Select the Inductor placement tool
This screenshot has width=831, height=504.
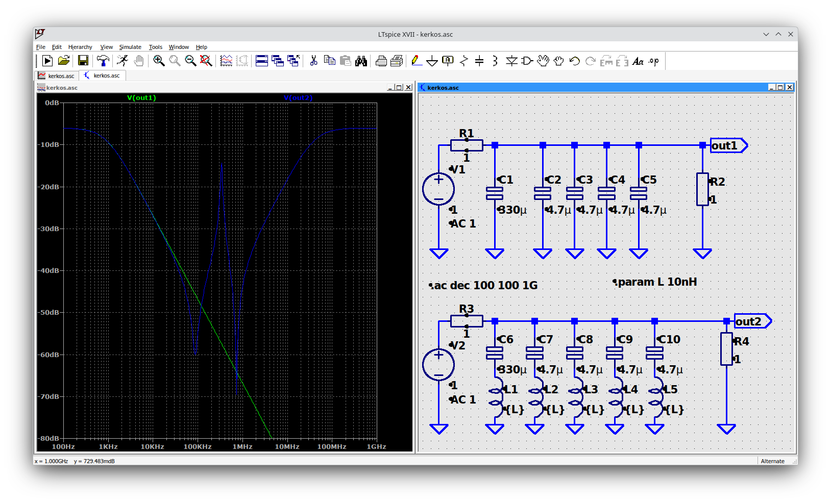[x=495, y=61]
